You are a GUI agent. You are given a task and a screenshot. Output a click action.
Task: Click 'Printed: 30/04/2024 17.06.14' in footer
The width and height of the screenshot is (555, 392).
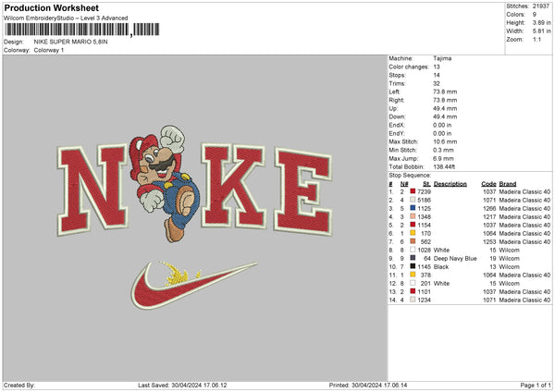point(368,385)
